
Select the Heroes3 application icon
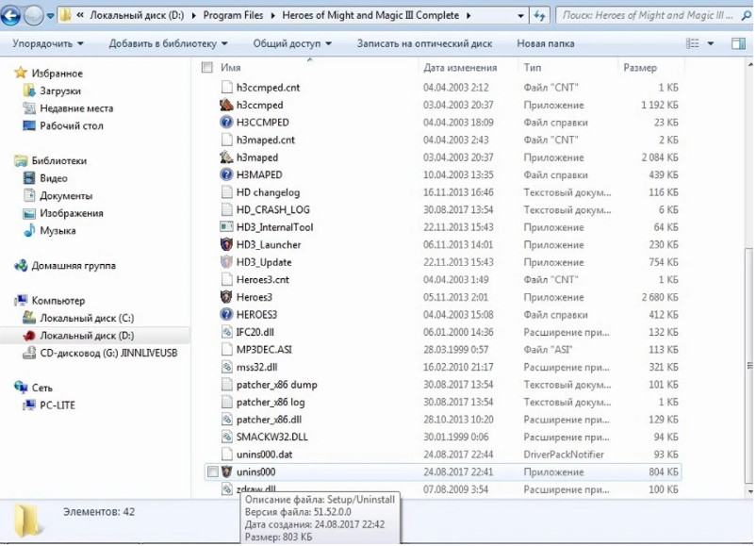pos(226,297)
